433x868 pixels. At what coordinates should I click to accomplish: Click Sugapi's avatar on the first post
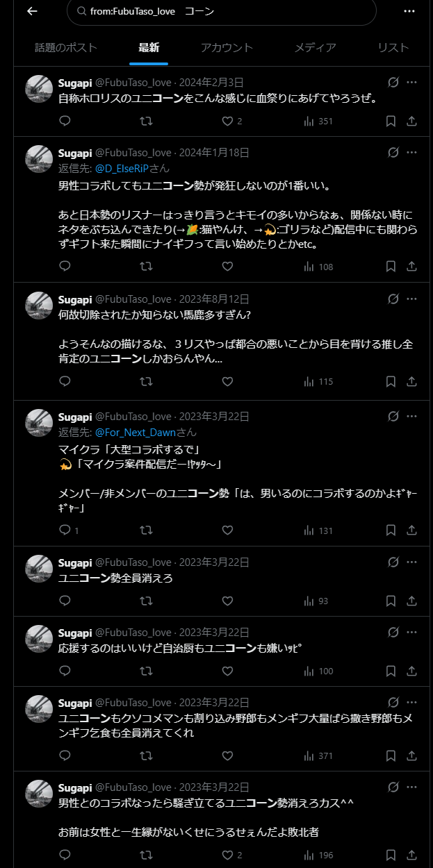(x=39, y=90)
